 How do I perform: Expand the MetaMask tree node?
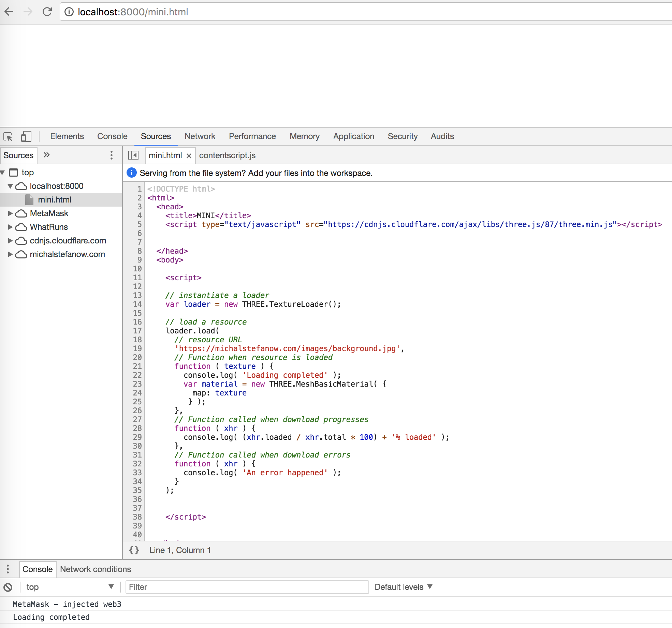10,213
